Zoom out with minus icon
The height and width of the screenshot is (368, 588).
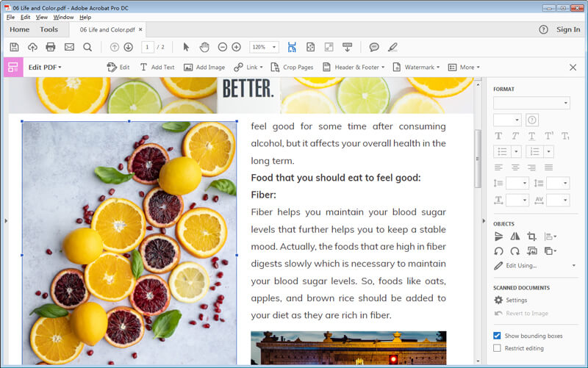pos(223,47)
